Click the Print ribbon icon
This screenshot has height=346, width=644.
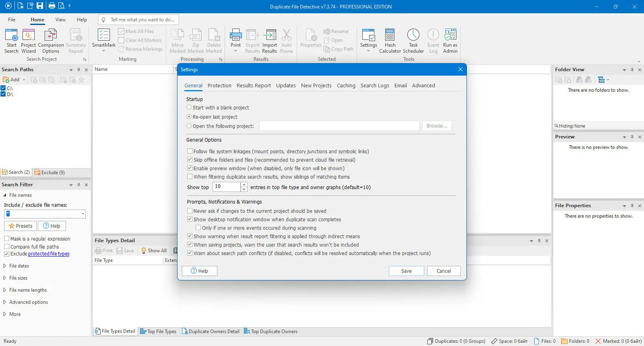click(235, 41)
